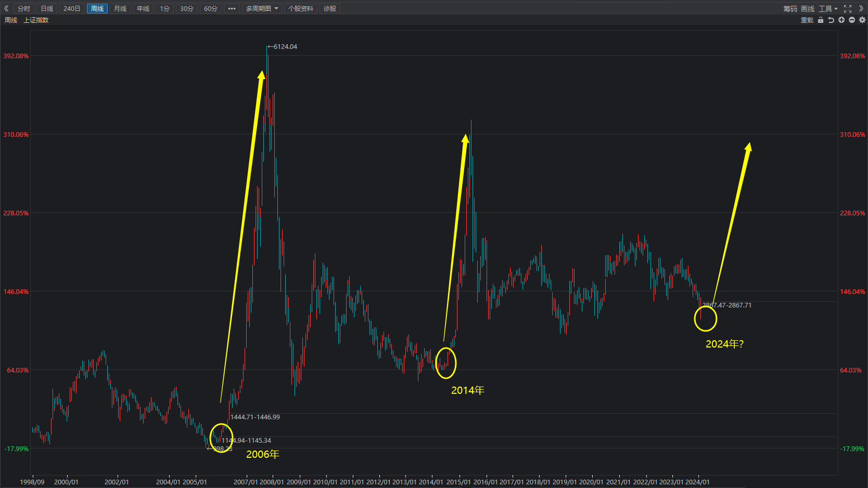Toggle the chart lock icon
Screen dimensions: 868x488
coord(821,20)
